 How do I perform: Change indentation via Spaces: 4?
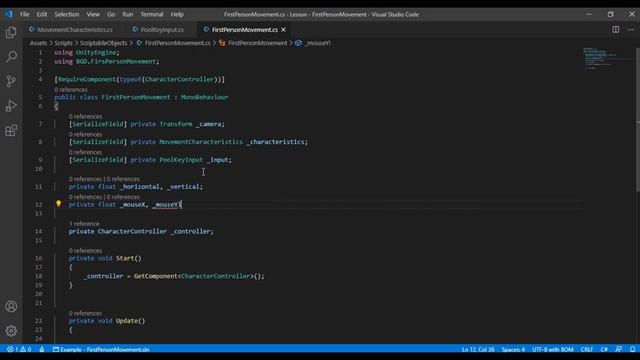pos(513,349)
